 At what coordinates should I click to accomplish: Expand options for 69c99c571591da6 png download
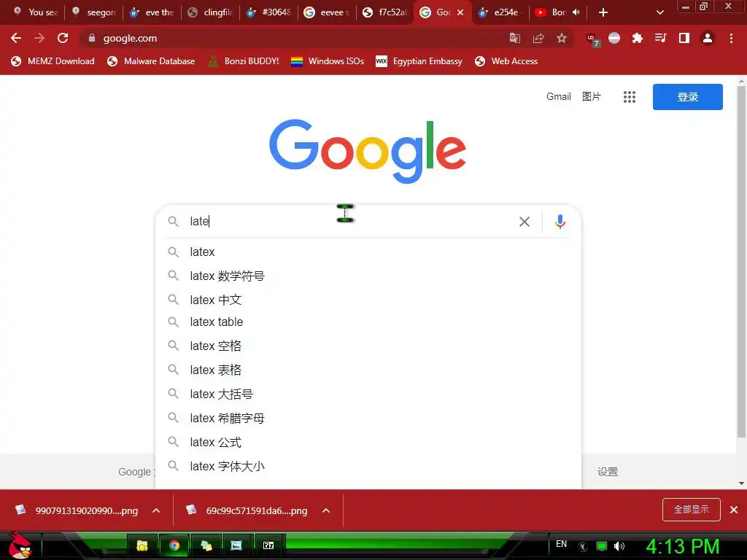click(326, 510)
